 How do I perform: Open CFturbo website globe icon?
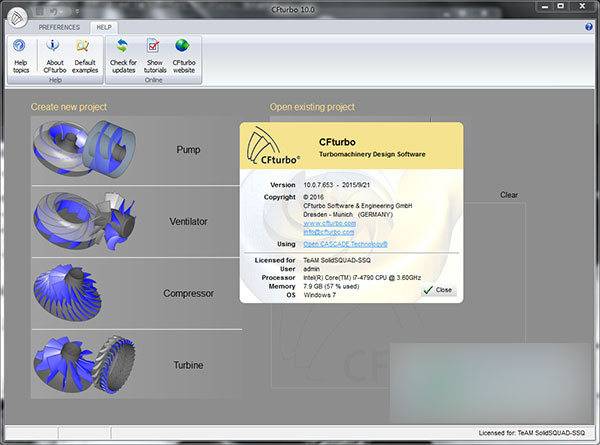pos(184,56)
